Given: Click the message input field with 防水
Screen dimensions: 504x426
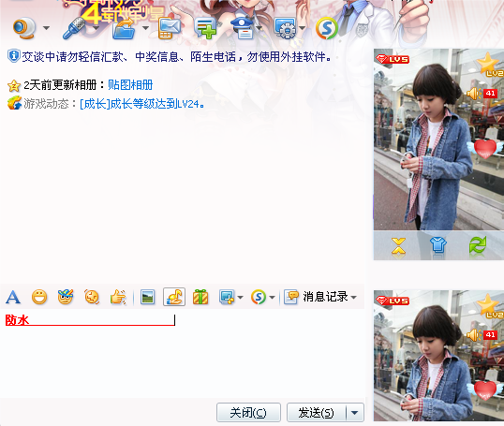Looking at the screenshot, I should tap(183, 352).
